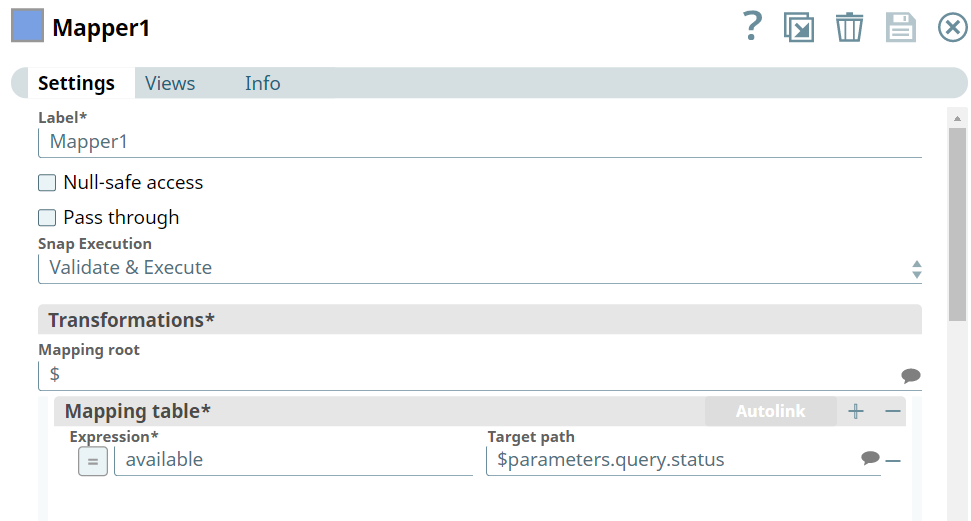Screen dimensions: 971x521
Task: Open the Snap Execution dropdown
Action: [x=480, y=268]
